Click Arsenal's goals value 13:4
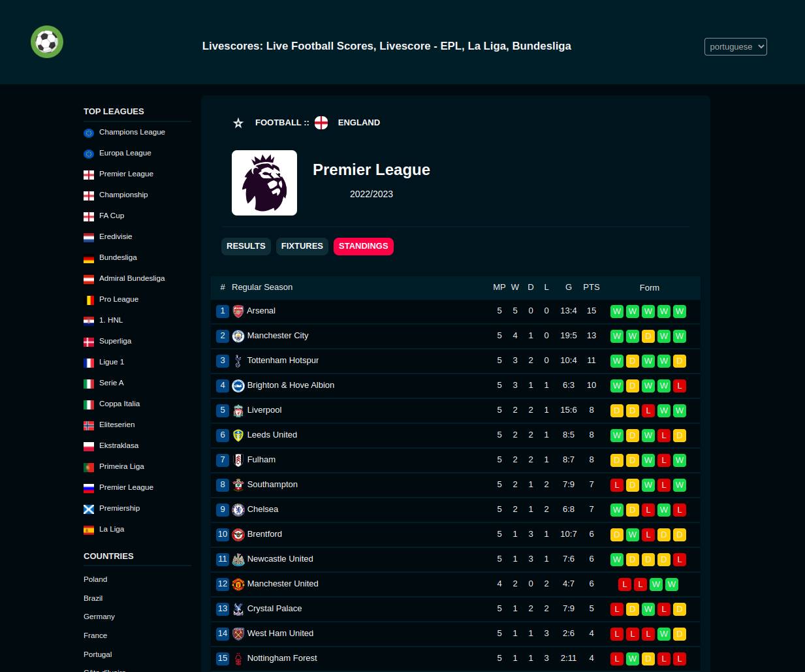 (569, 311)
